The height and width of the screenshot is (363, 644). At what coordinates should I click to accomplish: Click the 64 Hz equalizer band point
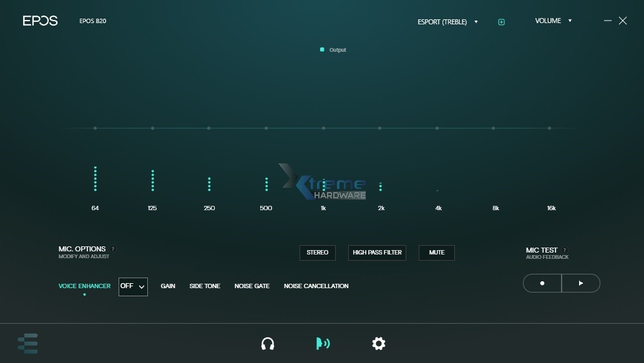point(95,128)
